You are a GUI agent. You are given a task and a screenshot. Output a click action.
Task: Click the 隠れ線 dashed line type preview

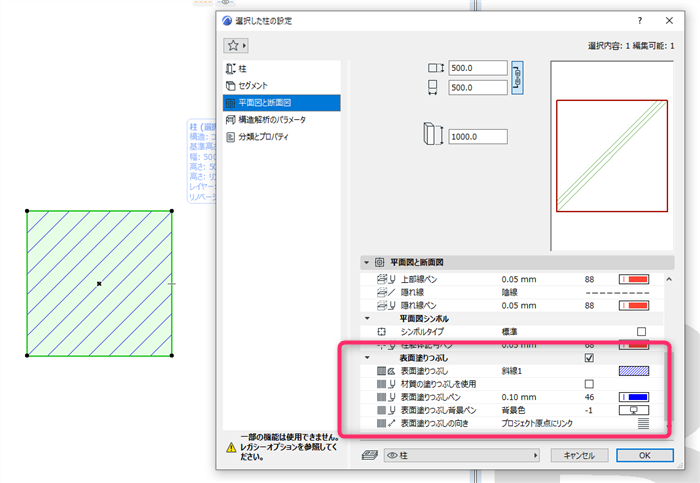click(617, 293)
